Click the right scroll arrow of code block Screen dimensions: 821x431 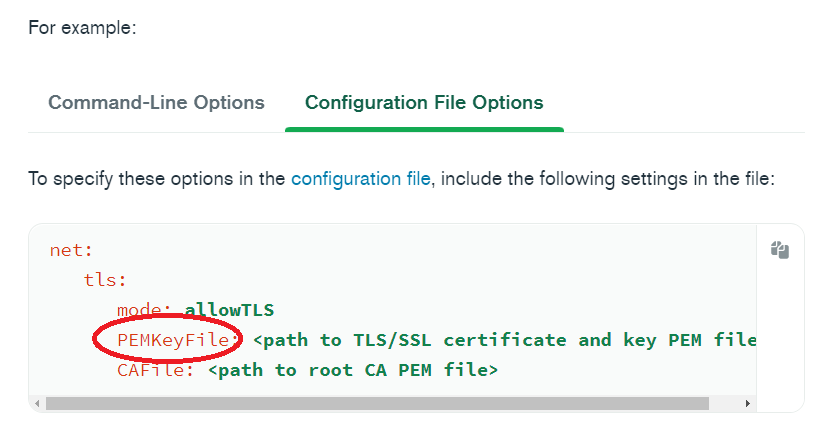(748, 404)
